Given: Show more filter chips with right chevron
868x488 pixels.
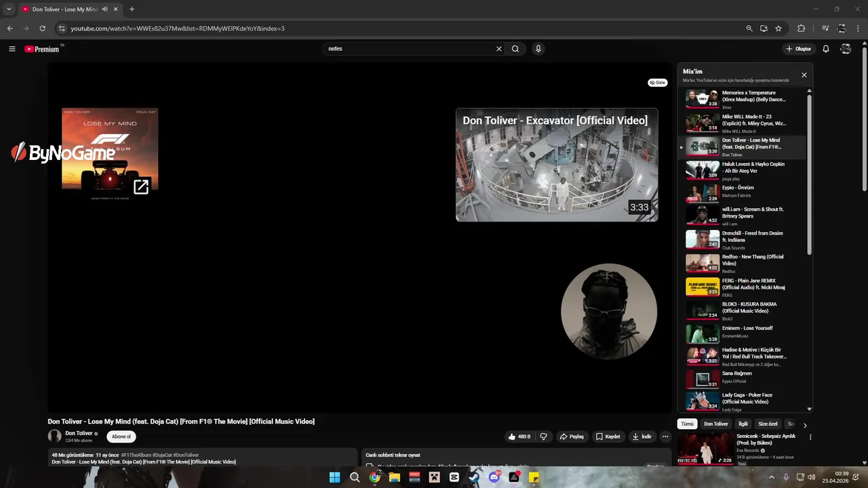Looking at the screenshot, I should pos(805,425).
